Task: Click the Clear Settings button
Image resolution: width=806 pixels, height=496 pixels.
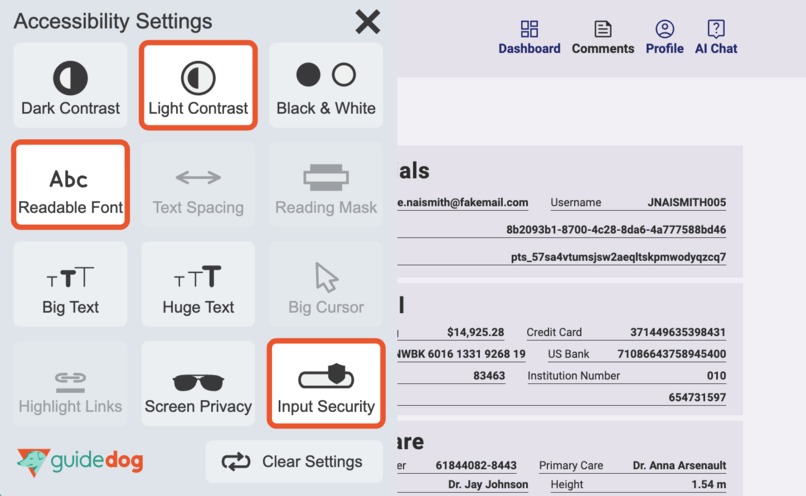Action: (294, 462)
